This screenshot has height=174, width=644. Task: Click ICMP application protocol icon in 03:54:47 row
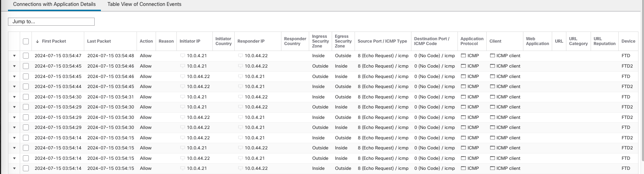tap(463, 55)
